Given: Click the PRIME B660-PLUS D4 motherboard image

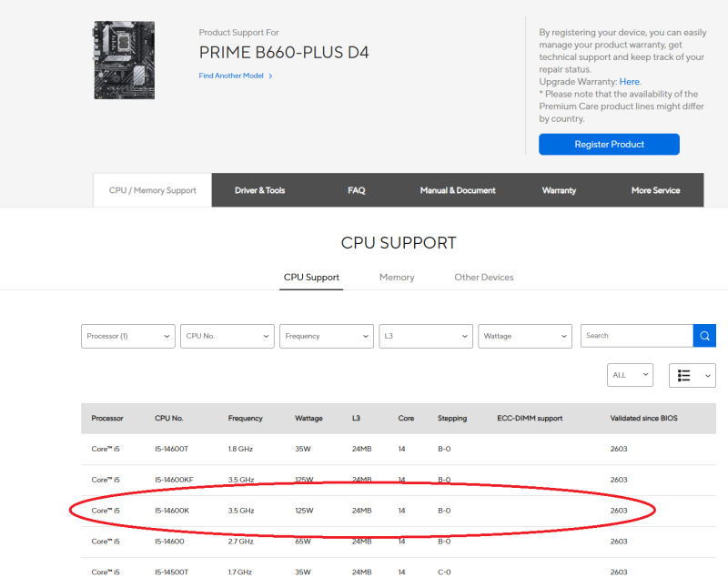Looking at the screenshot, I should pyautogui.click(x=125, y=60).
